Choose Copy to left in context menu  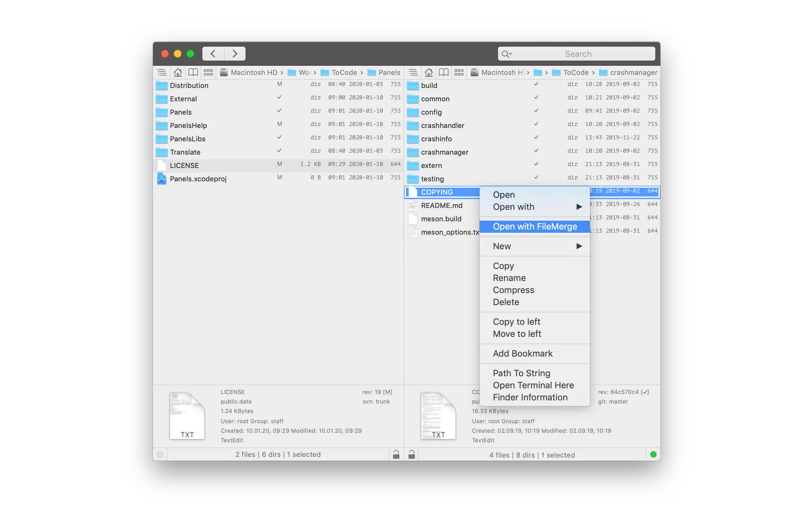pos(517,321)
